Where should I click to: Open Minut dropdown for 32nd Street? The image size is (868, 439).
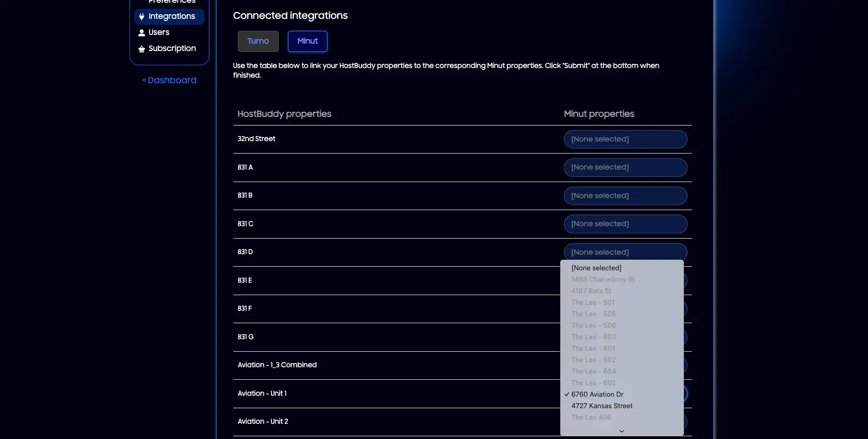[626, 139]
